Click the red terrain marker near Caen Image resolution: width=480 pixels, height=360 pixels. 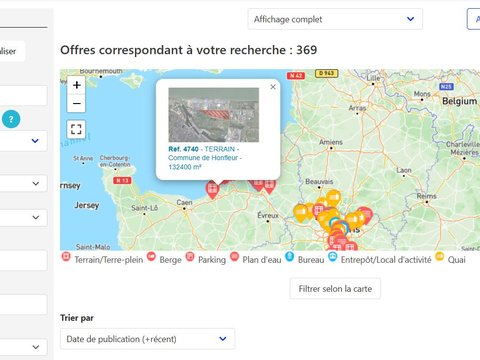pyautogui.click(x=212, y=190)
